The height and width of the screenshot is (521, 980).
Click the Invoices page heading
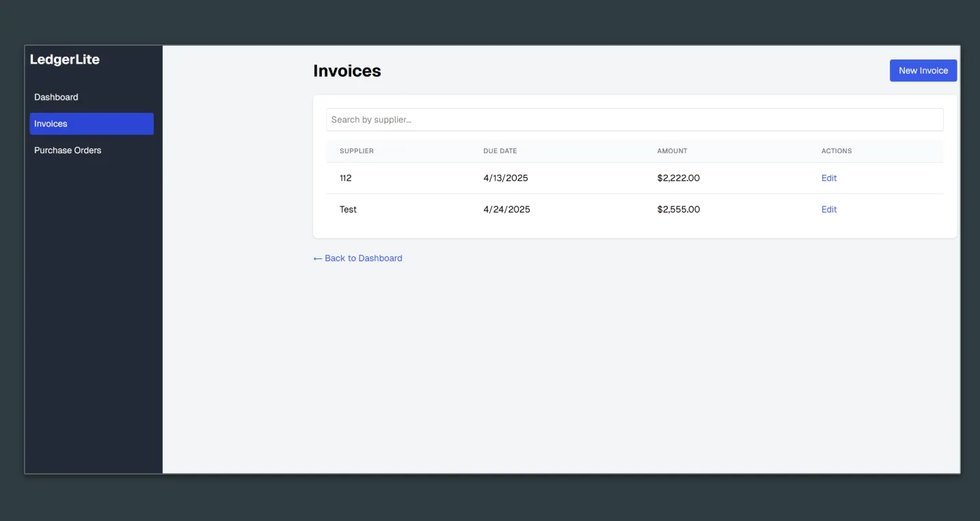(347, 71)
